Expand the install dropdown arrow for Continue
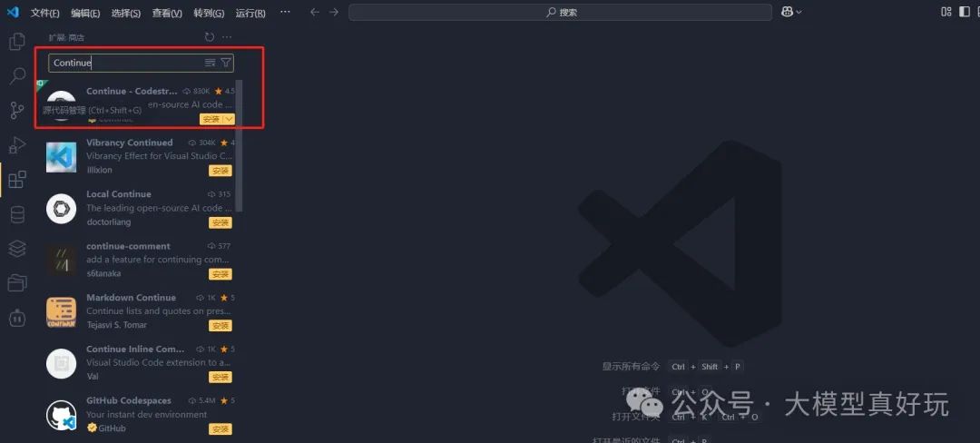 pos(229,119)
